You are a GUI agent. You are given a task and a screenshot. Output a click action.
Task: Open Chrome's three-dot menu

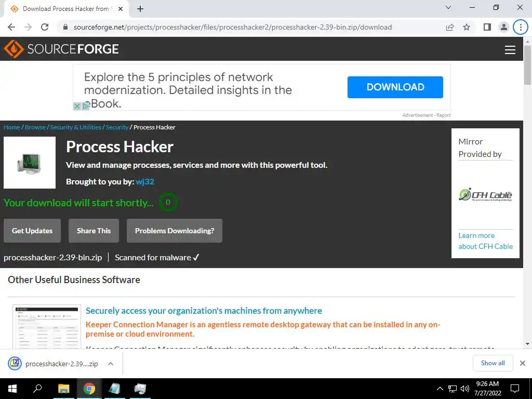coord(521,27)
